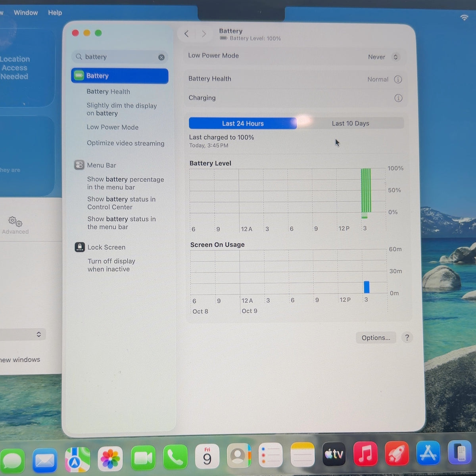This screenshot has width=476, height=476.
Task: Select 'Optimize video streaming' result
Action: point(125,143)
